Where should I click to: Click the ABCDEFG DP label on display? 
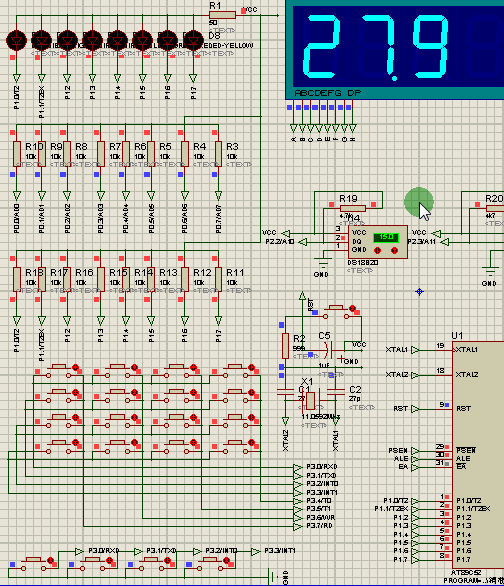coord(328,93)
